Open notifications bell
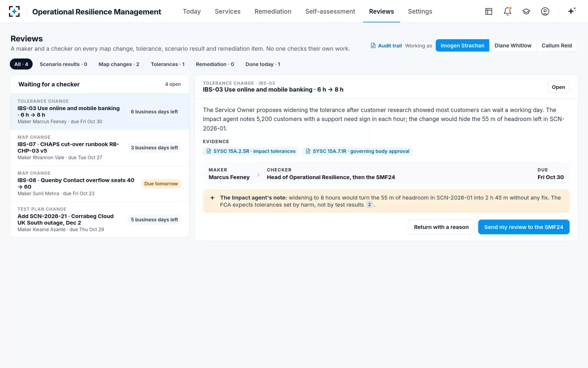Screen dimensions: 588x368 (508, 11)
